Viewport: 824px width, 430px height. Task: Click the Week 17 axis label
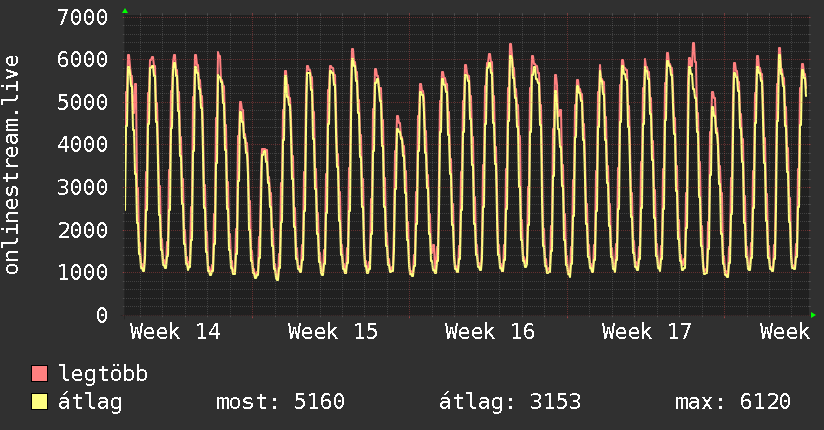[x=647, y=331]
